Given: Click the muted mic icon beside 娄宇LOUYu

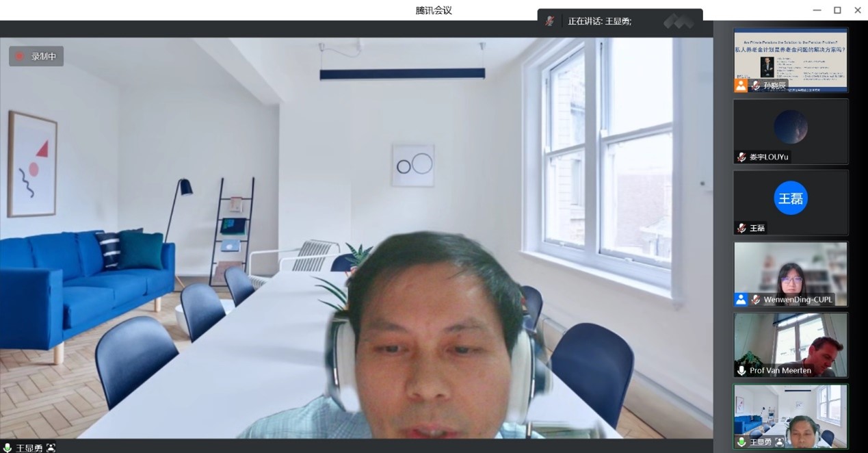Looking at the screenshot, I should tap(741, 157).
